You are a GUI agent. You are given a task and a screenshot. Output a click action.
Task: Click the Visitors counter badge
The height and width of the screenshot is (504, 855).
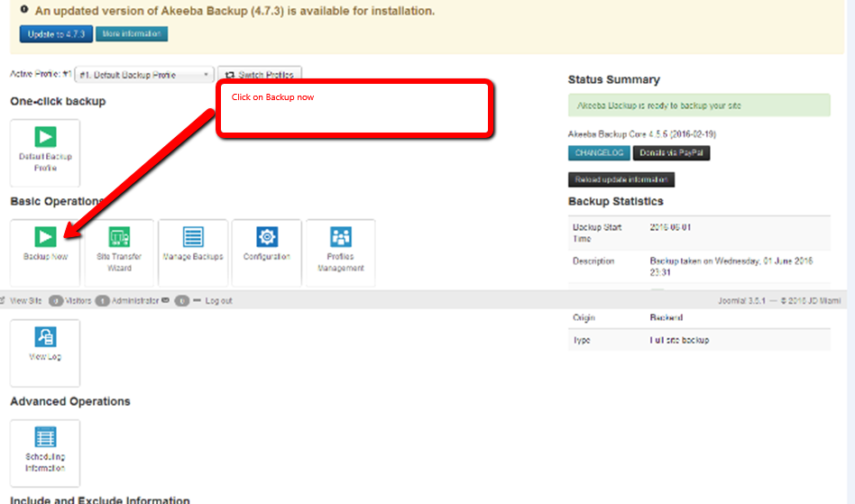(x=56, y=301)
